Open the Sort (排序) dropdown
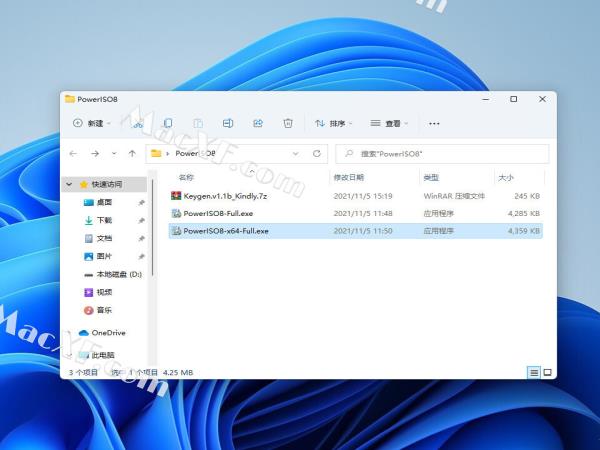This screenshot has width=600, height=450. [333, 123]
